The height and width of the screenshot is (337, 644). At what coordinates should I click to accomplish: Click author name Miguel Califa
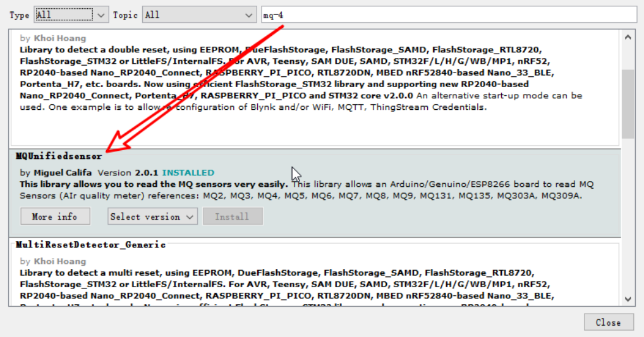tap(63, 172)
